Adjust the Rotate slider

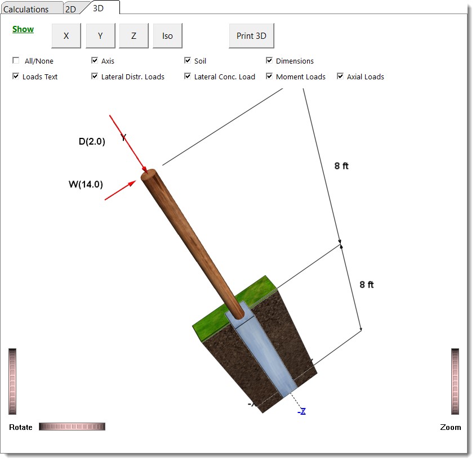[x=72, y=427]
